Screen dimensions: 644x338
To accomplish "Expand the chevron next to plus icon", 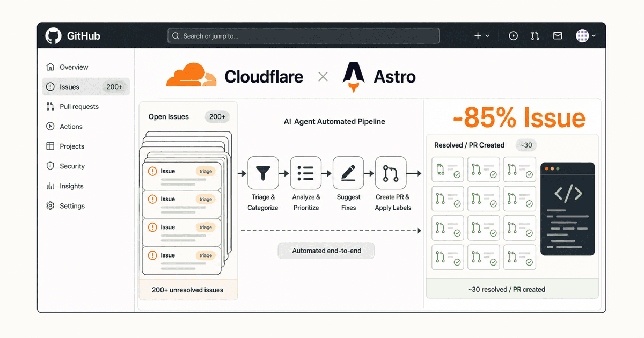I will (x=487, y=36).
